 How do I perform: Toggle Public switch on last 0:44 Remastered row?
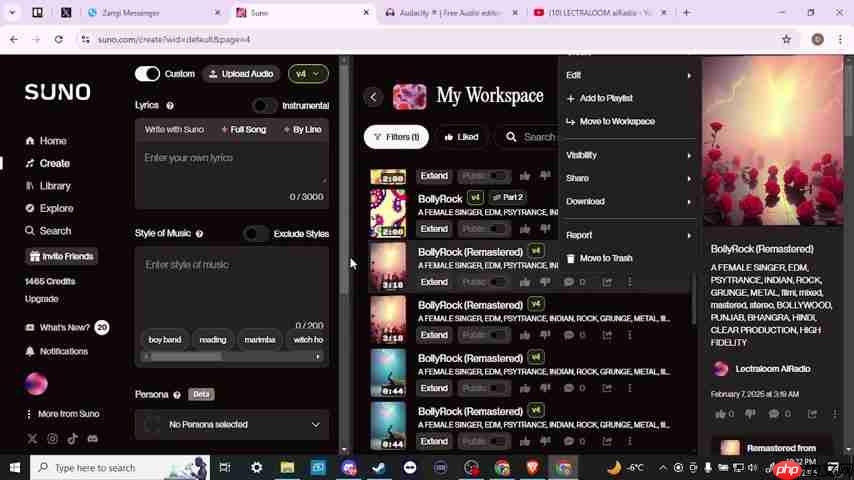click(x=484, y=441)
